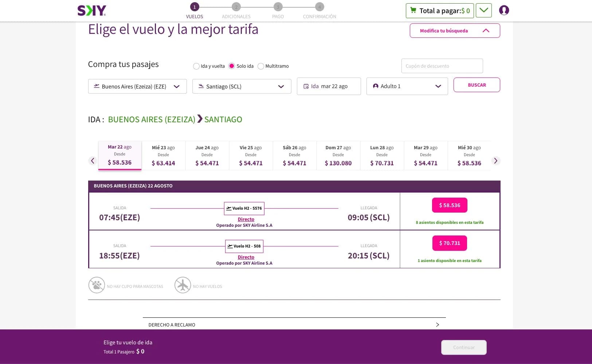
Task: Open Directo link for flight H2 - 5576
Action: click(246, 219)
